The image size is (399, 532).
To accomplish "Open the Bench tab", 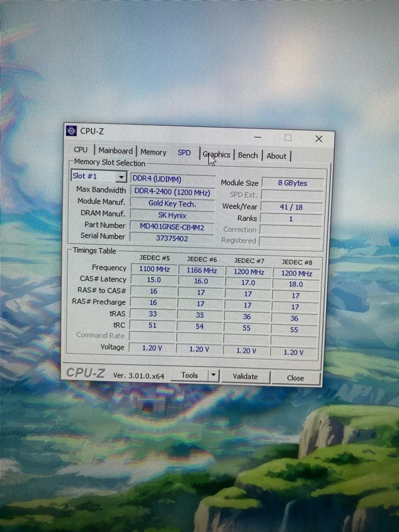I will click(x=248, y=155).
